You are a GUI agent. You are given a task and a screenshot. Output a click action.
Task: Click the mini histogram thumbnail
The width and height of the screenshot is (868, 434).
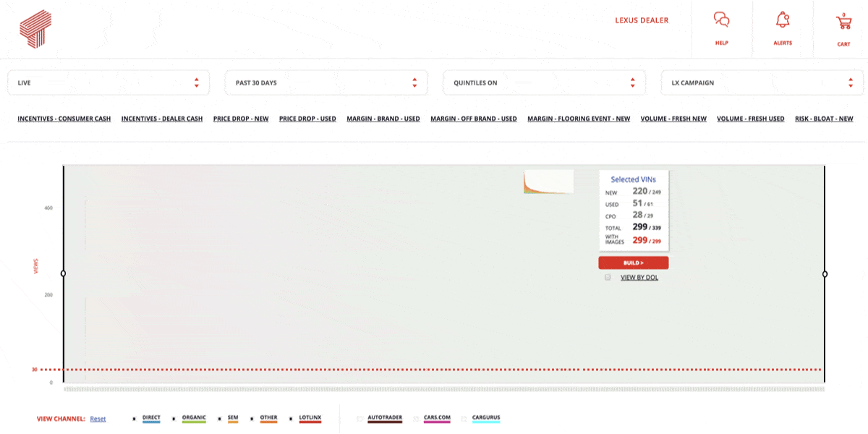click(549, 182)
